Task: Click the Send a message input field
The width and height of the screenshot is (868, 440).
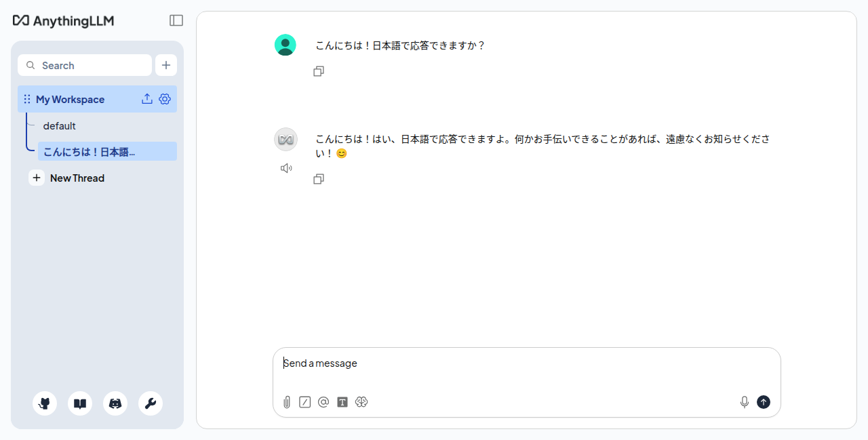Action: (475, 363)
